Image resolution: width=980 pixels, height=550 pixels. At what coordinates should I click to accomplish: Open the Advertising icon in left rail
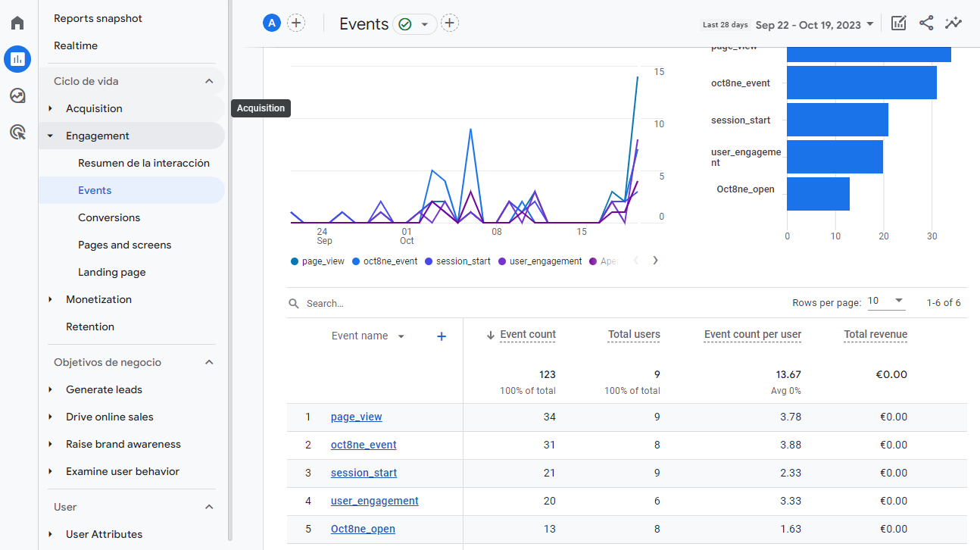[17, 133]
